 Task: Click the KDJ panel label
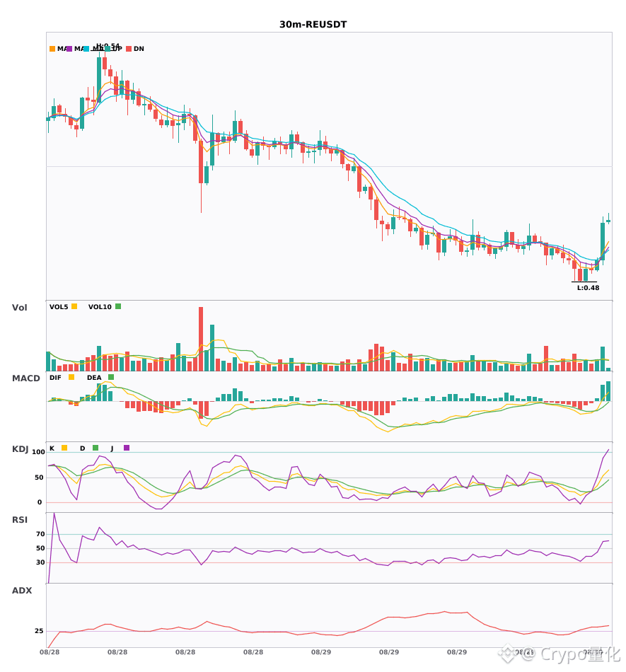pyautogui.click(x=20, y=449)
